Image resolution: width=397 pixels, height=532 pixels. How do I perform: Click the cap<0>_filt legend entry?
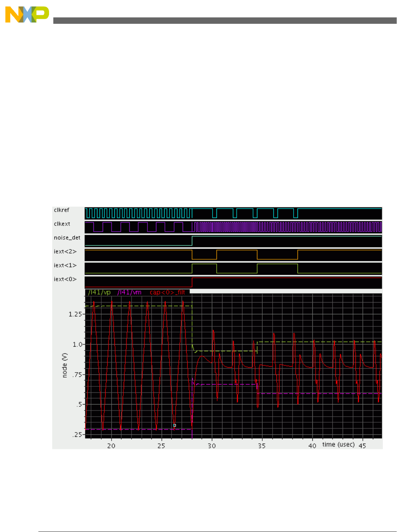pos(167,292)
